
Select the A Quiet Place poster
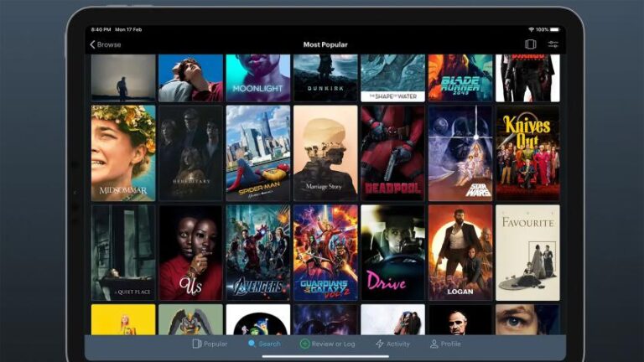point(123,253)
